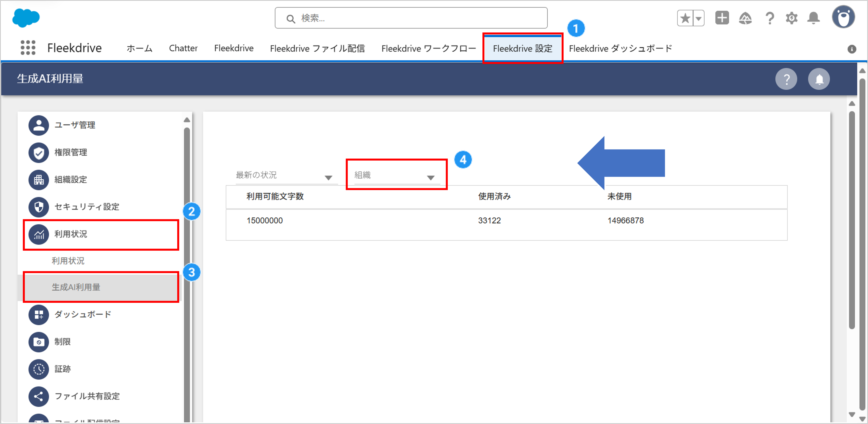Switch to the ホーム tab
Viewport: 868px width, 424px height.
139,48
